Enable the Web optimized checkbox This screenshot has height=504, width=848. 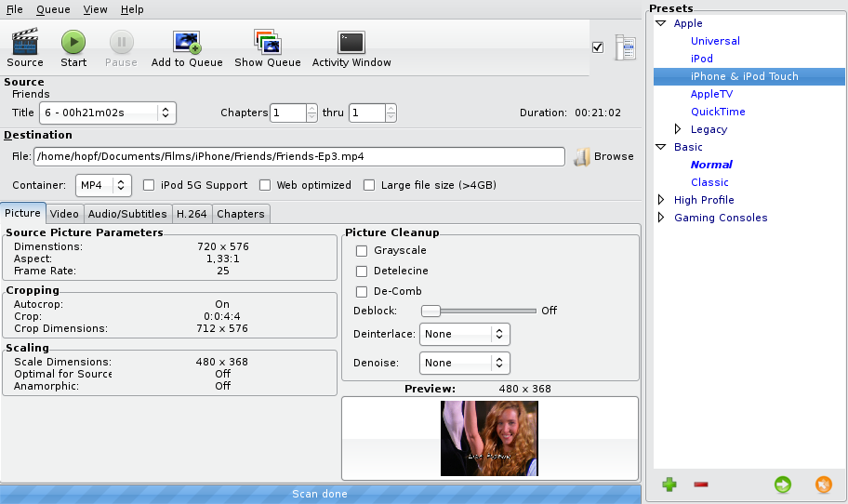pos(265,185)
